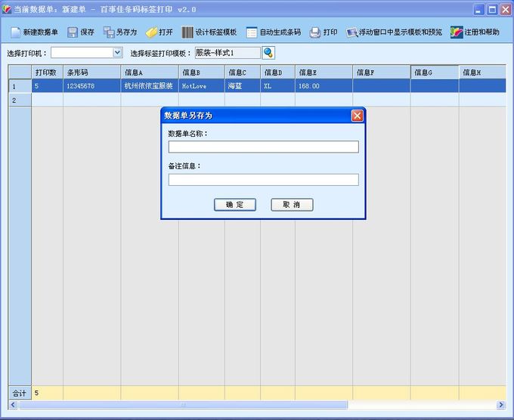The height and width of the screenshot is (420, 514).
Task: Click the 另存为 save-as toolbar icon
Action: click(x=109, y=32)
